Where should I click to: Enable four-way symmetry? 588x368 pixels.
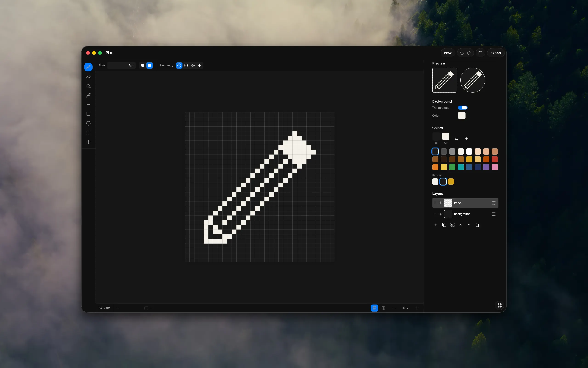pos(199,66)
